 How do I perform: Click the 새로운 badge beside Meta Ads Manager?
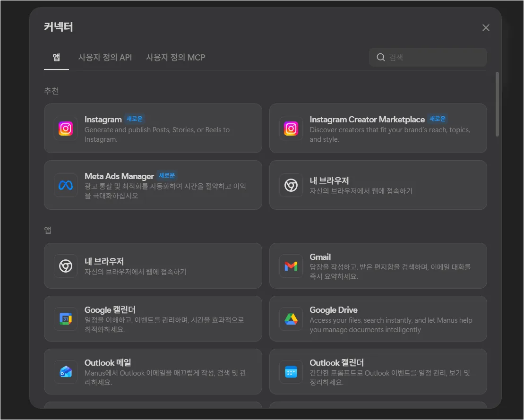coord(167,175)
